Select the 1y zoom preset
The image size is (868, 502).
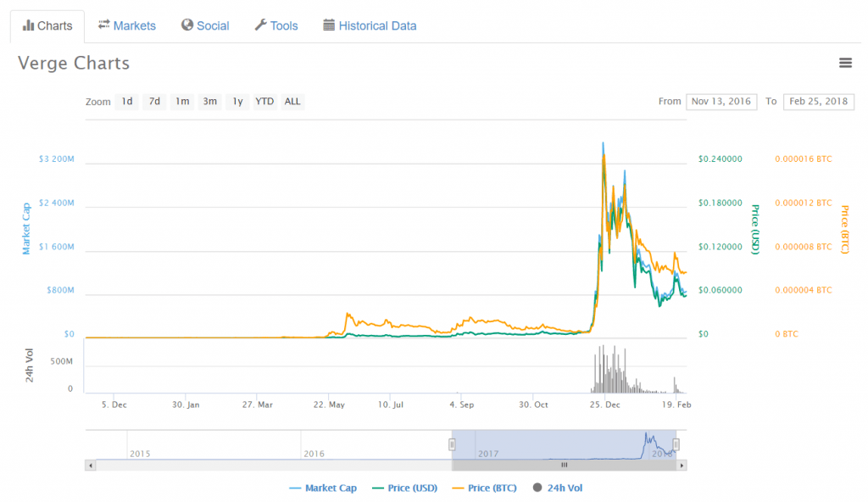[237, 101]
